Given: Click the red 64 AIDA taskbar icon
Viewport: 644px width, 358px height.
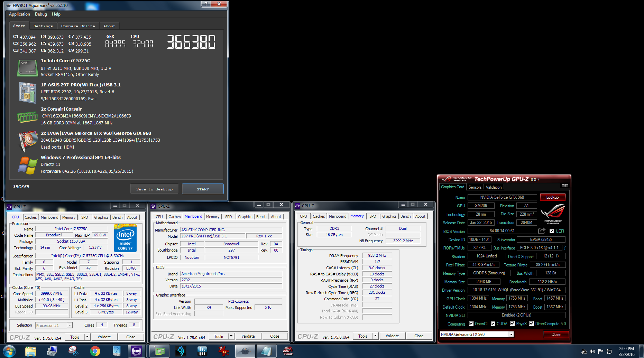Looking at the screenshot, I should (x=223, y=351).
